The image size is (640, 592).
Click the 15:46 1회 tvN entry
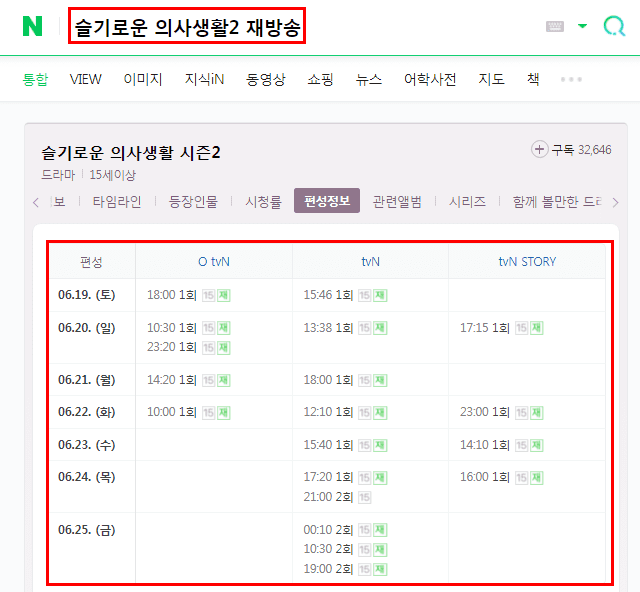(x=328, y=295)
